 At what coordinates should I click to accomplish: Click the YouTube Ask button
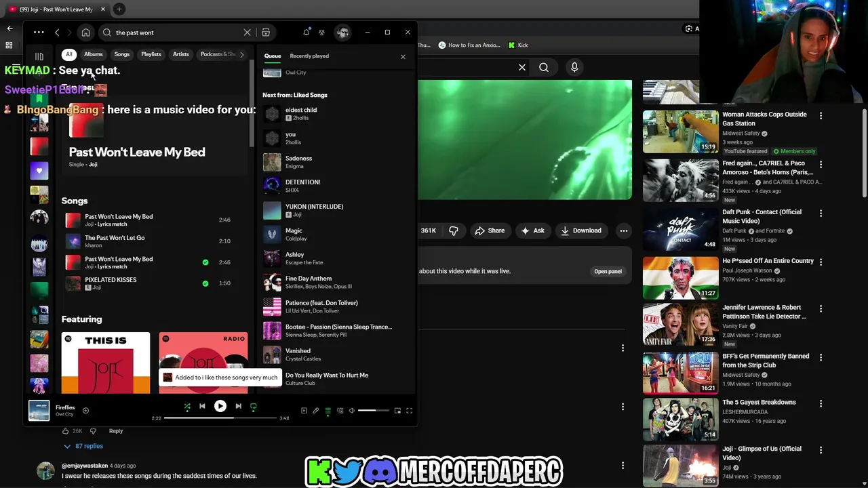pyautogui.click(x=532, y=230)
